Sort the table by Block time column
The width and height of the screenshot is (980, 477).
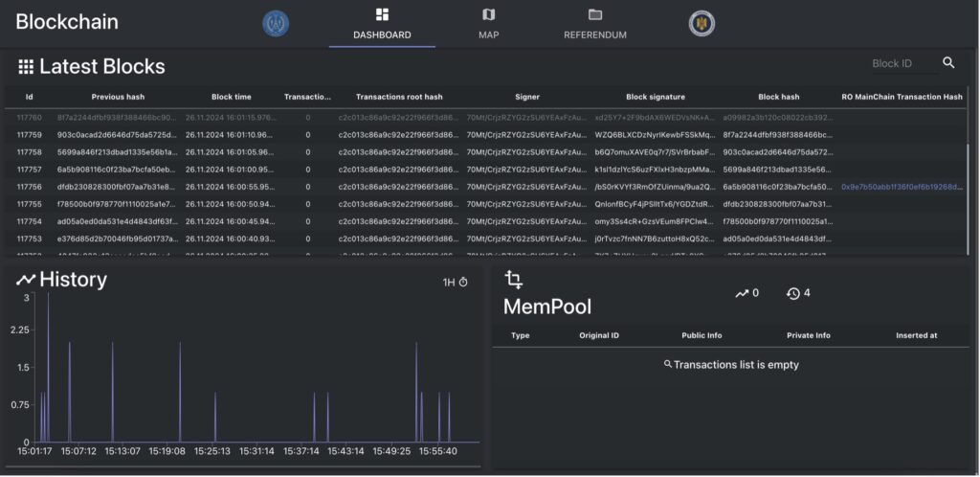231,97
